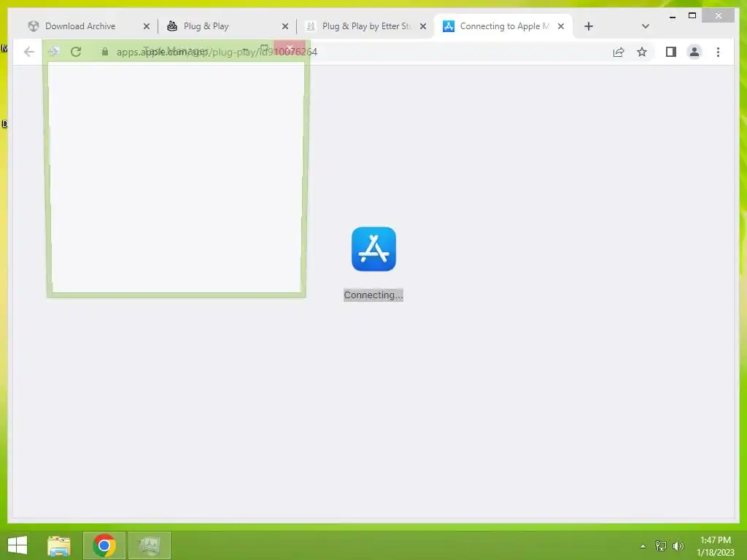Image resolution: width=747 pixels, height=560 pixels.
Task: Open the Chrome profile menu
Action: [x=694, y=52]
